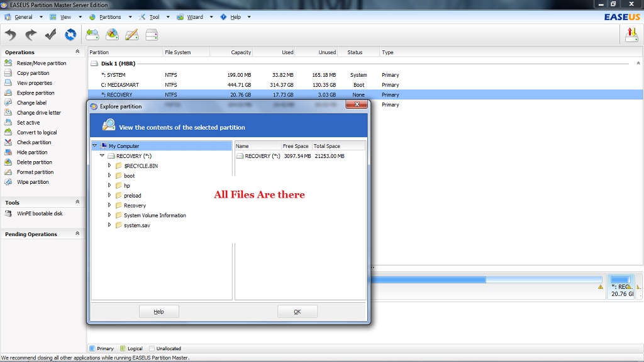Sort by the File System column header
644x362 pixels.
186,52
